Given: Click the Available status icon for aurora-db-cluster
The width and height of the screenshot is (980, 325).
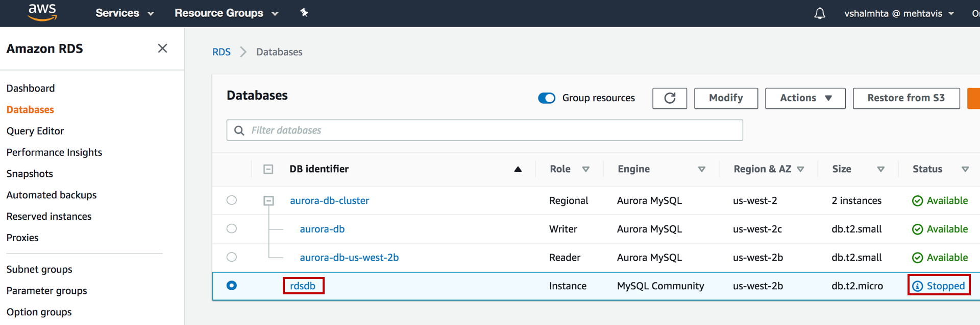Looking at the screenshot, I should point(917,201).
